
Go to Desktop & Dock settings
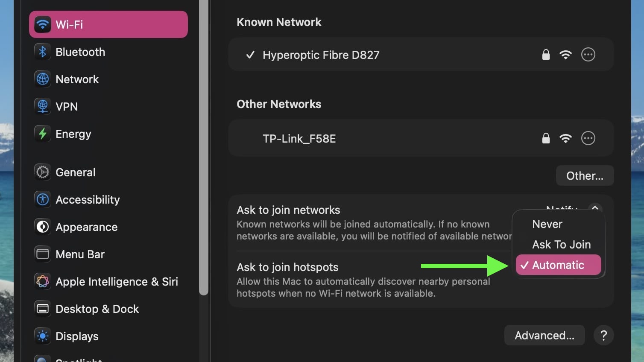(x=97, y=309)
